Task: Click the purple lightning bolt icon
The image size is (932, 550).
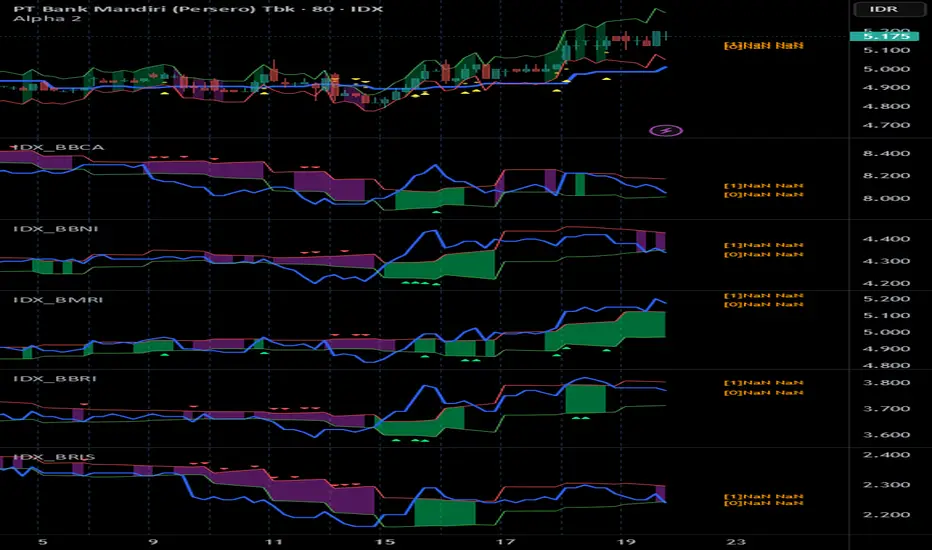Action: (666, 131)
